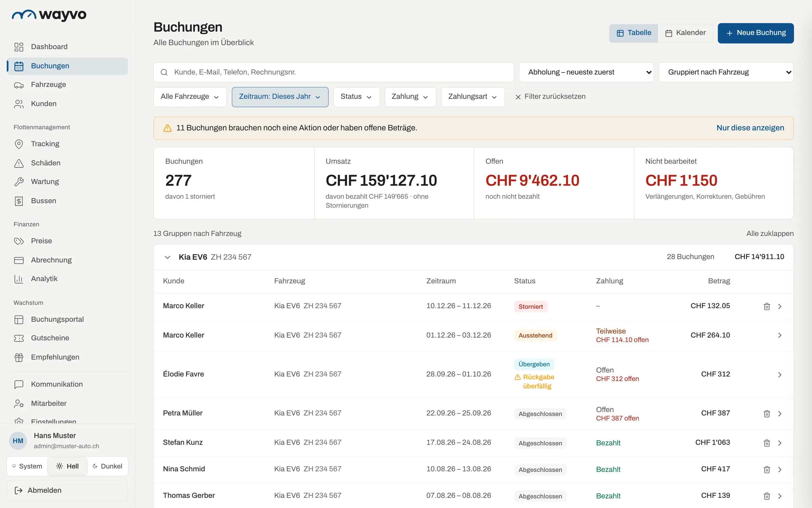Click trash icon in Stefan Kunz row
The width and height of the screenshot is (812, 508).
click(767, 443)
